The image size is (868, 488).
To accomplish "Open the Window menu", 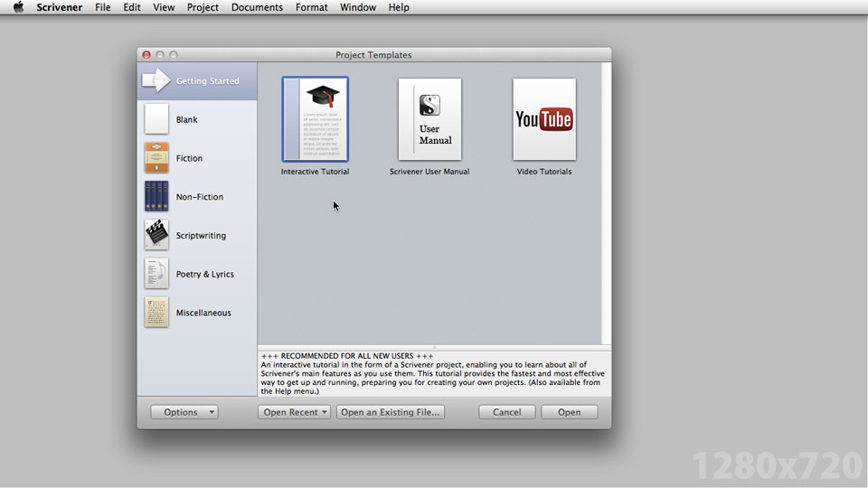I will click(x=358, y=7).
